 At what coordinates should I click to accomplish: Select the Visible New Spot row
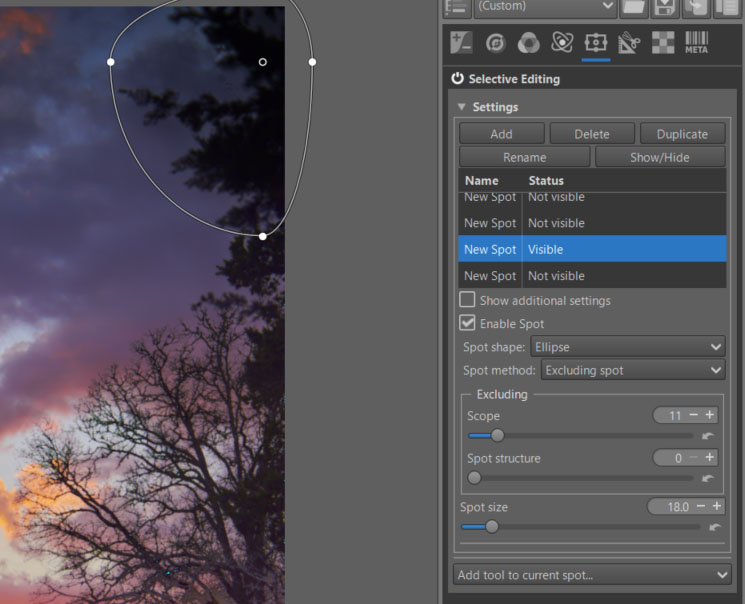click(592, 250)
